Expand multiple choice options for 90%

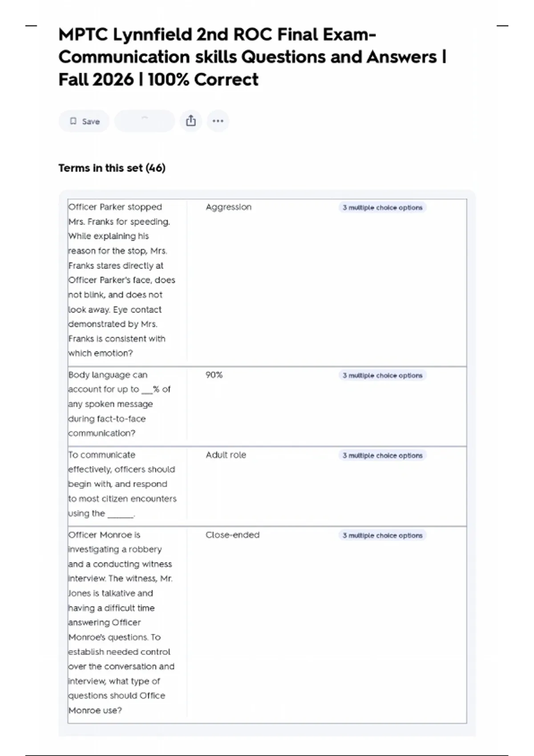pos(382,376)
